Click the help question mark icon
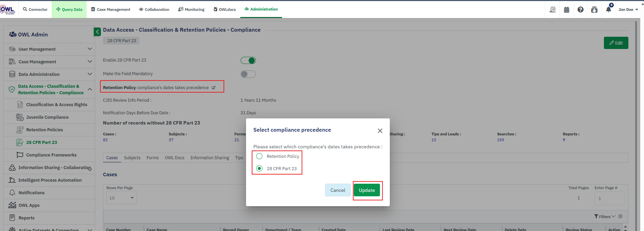The height and width of the screenshot is (231, 644). 580,10
